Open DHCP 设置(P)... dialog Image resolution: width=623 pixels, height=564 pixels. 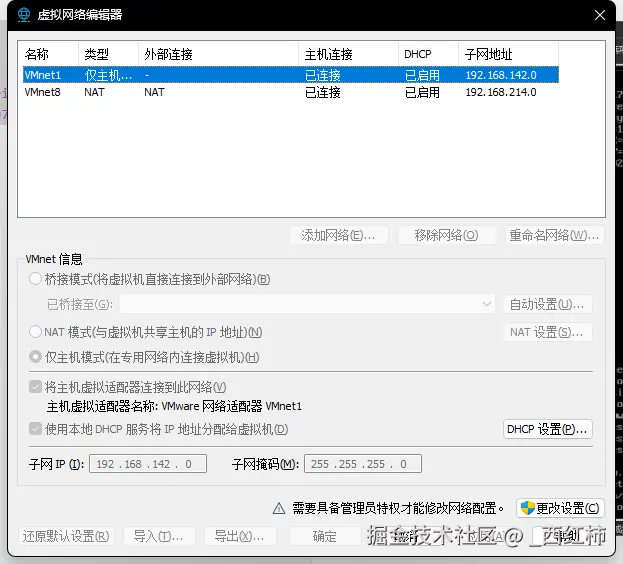click(548, 429)
